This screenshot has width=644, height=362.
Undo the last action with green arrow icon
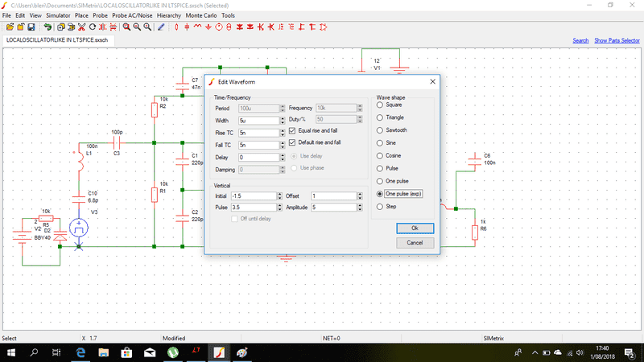[47, 27]
